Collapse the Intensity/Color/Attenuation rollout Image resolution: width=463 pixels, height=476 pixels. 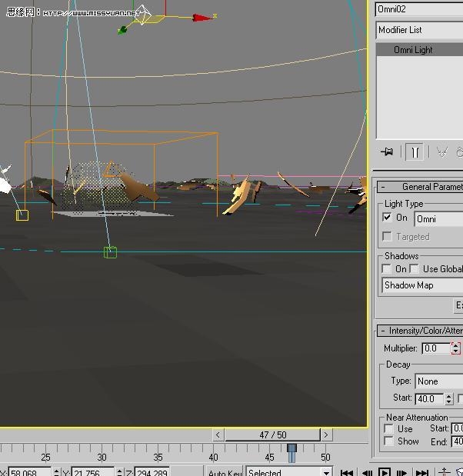pyautogui.click(x=420, y=331)
